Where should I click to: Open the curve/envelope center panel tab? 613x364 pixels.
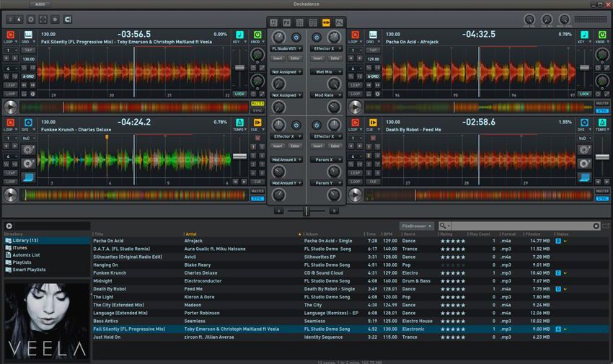pos(339,22)
